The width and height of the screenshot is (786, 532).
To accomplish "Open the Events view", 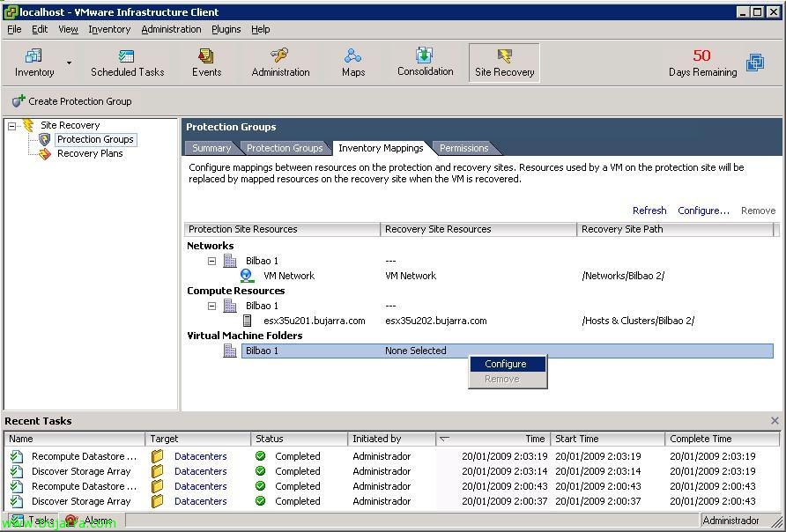I will (206, 63).
